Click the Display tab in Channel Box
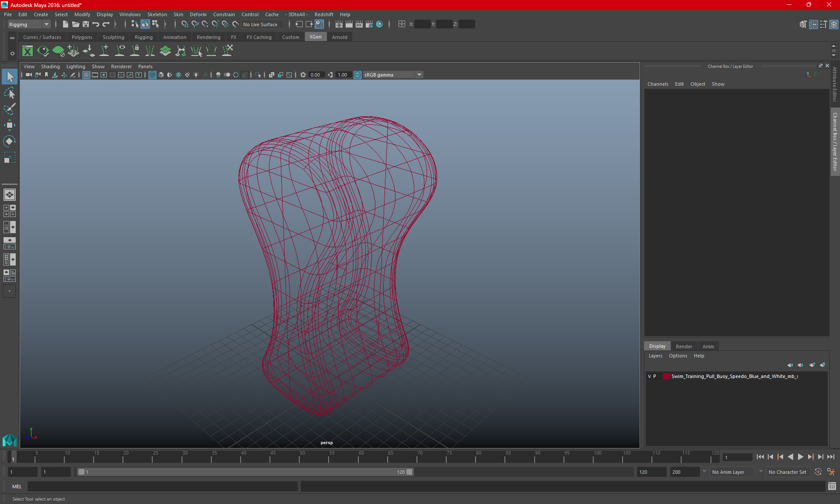This screenshot has height=504, width=840. tap(658, 346)
